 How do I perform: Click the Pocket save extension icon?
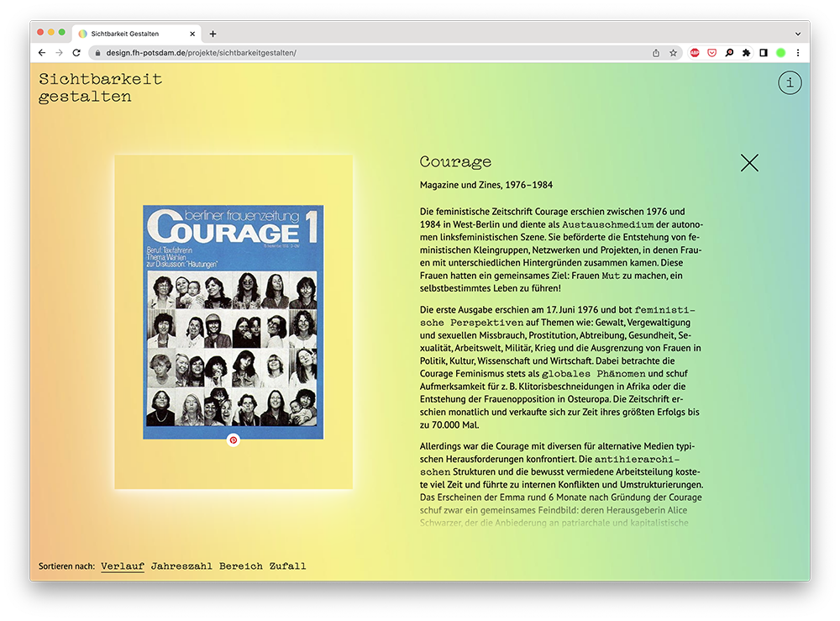[x=711, y=53]
